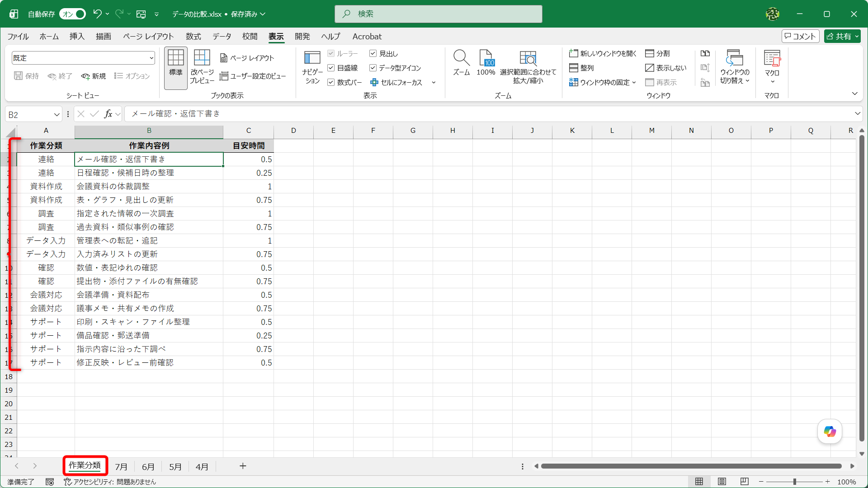Viewport: 868px width, 488px height.
Task: Click the vertical scrollbar
Action: tap(862, 289)
